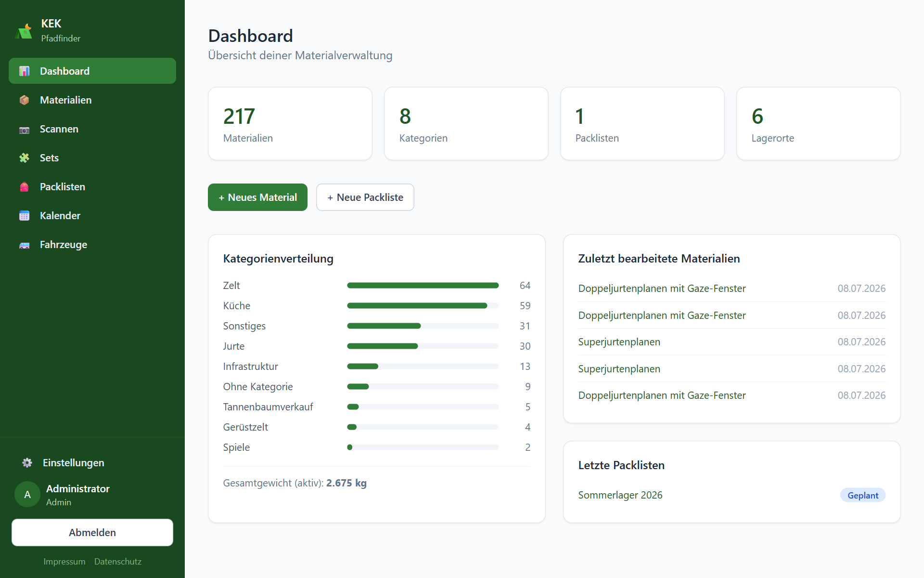924x578 pixels.
Task: Click the Dashboard bar chart icon
Action: point(24,71)
